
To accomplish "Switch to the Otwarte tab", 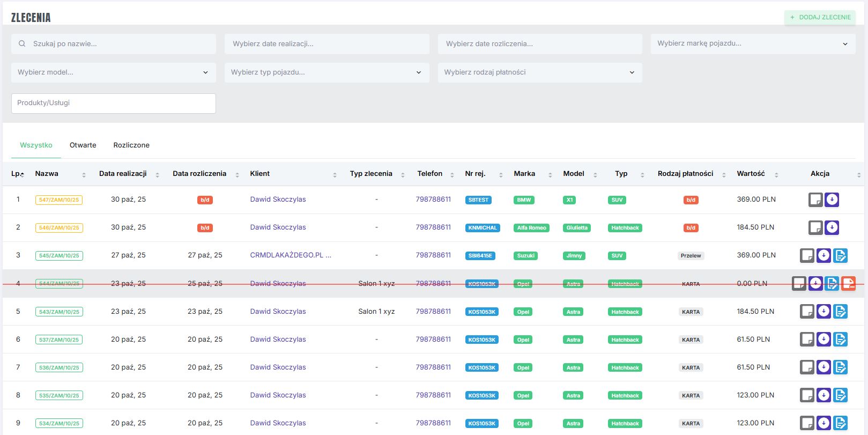I will (x=83, y=145).
